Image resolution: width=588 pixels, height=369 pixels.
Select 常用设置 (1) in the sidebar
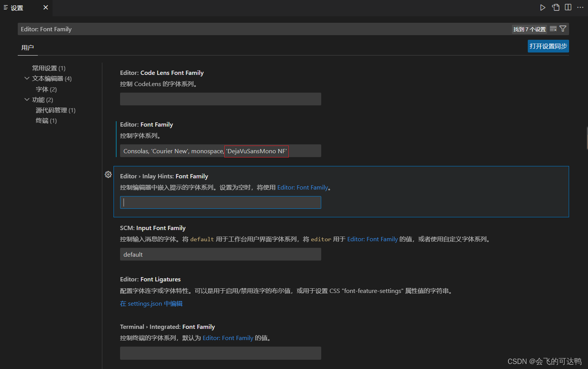click(x=49, y=68)
